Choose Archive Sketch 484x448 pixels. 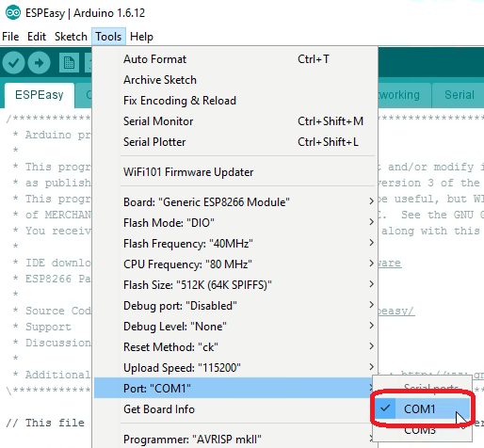235,80
